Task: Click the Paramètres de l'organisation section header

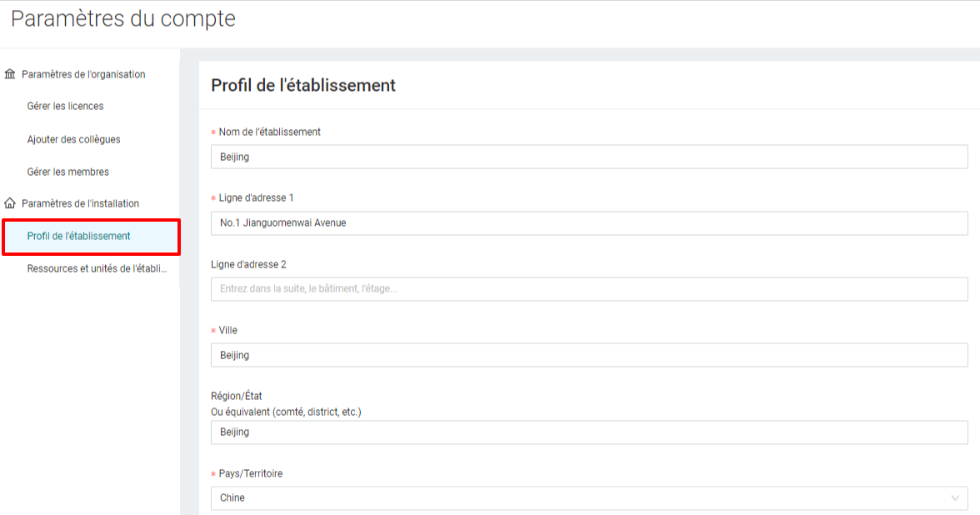Action: [83, 74]
